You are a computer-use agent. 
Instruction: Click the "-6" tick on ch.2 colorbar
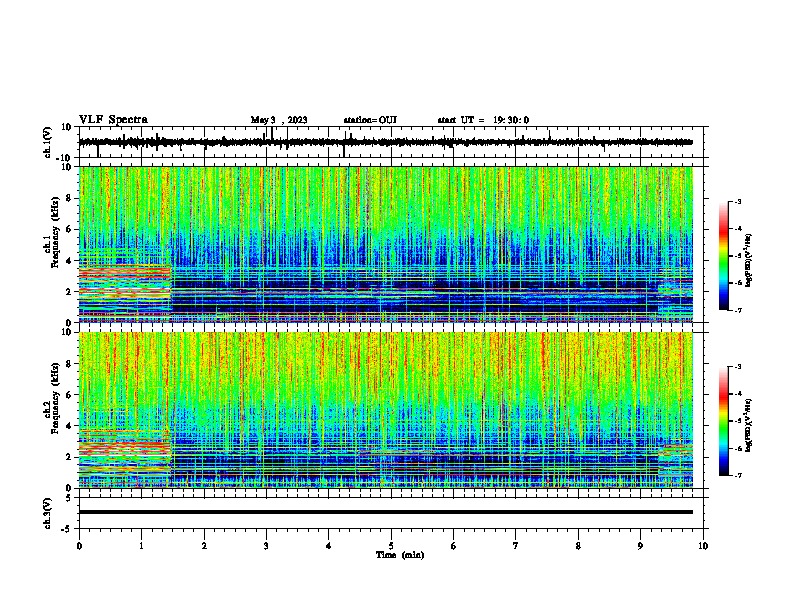click(737, 448)
